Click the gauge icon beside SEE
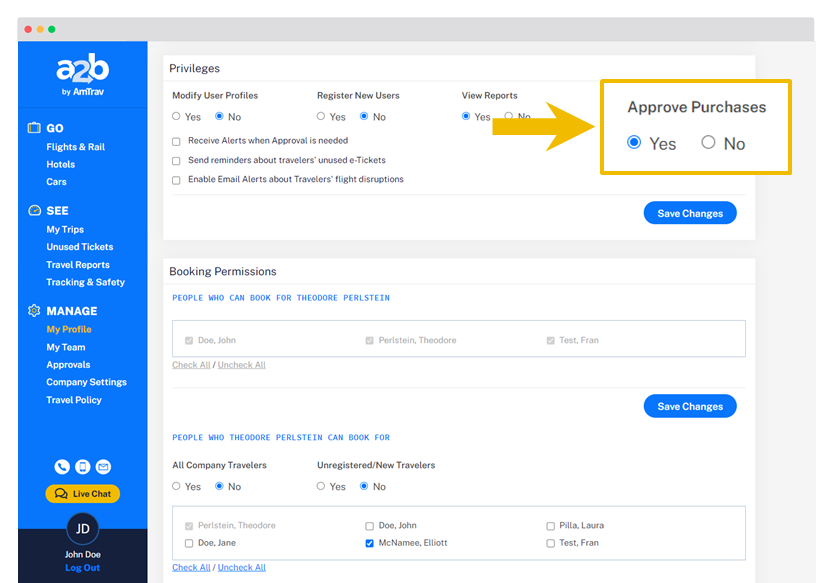Viewport: 832px width, 583px height. tap(34, 211)
